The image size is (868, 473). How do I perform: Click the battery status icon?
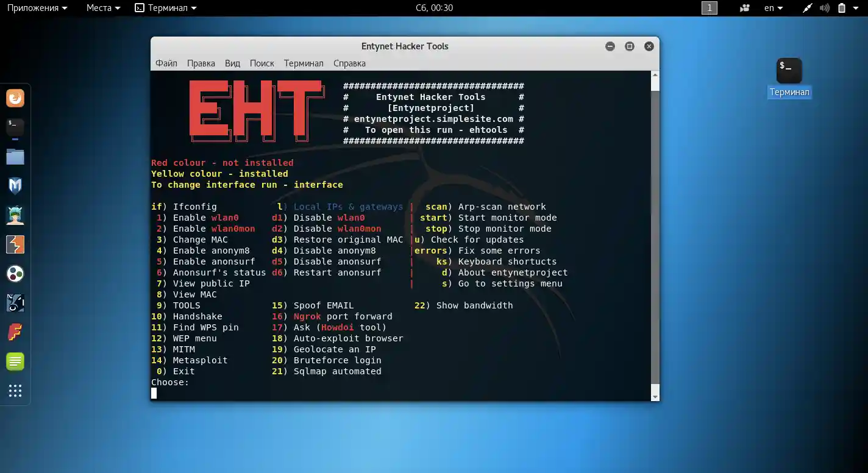tap(842, 8)
